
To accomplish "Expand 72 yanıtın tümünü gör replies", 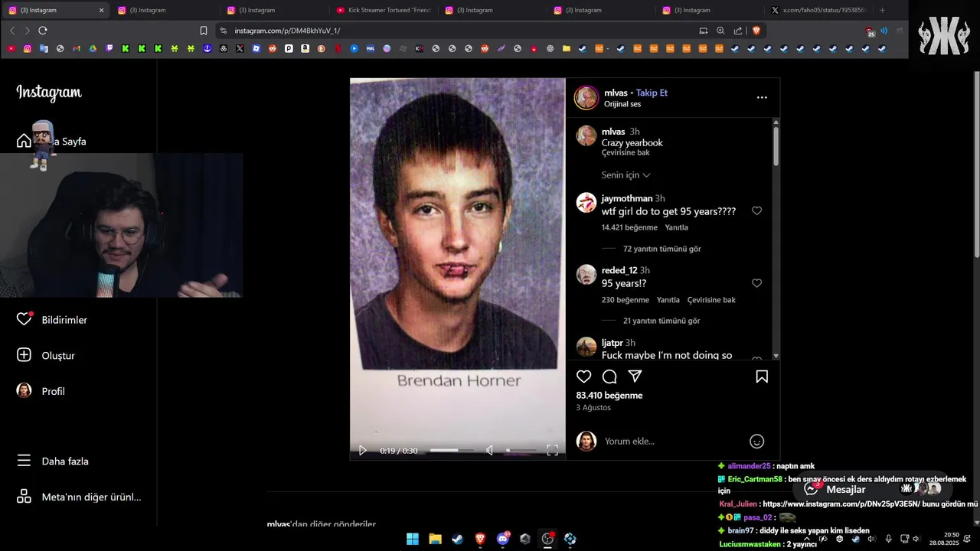I will (x=661, y=249).
